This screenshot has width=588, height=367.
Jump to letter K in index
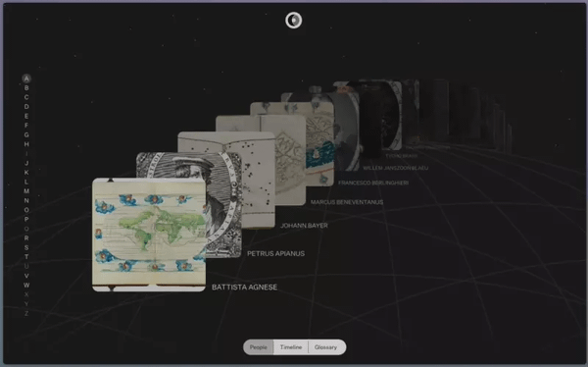point(26,173)
